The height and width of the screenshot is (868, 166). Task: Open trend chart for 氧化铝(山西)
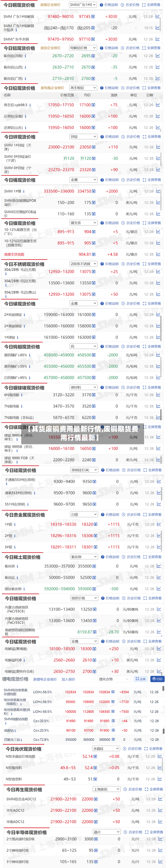[x=158, y=67]
